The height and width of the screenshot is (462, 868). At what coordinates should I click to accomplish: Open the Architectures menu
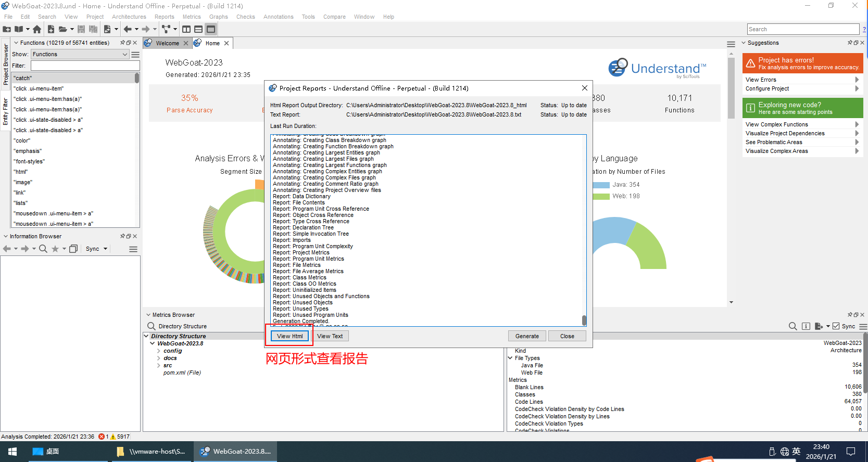(x=129, y=17)
